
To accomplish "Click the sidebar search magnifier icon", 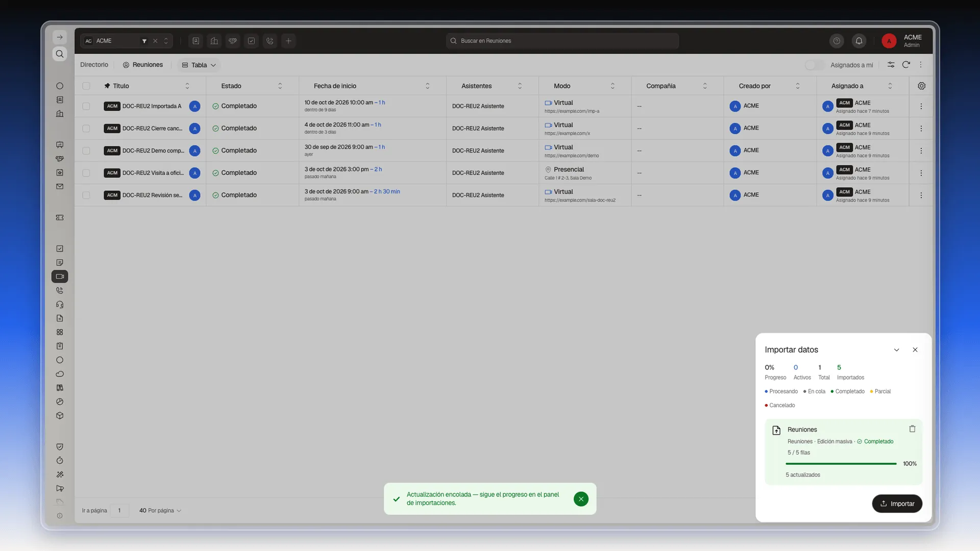I will (60, 54).
